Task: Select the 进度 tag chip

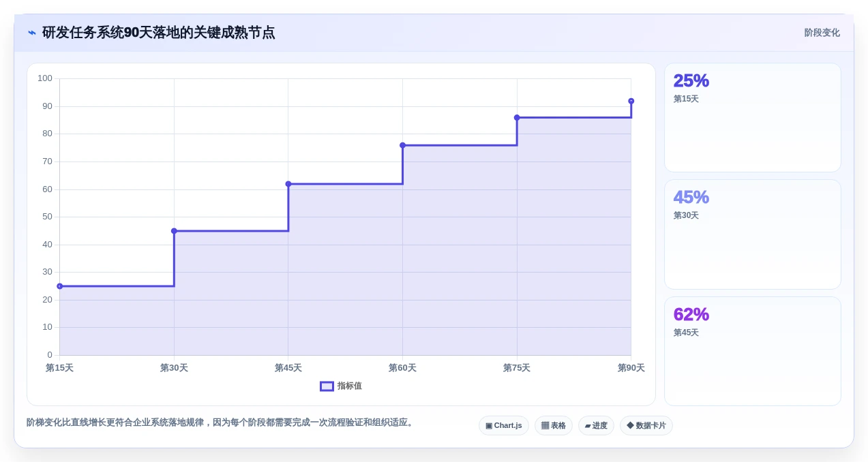Action: [x=596, y=425]
